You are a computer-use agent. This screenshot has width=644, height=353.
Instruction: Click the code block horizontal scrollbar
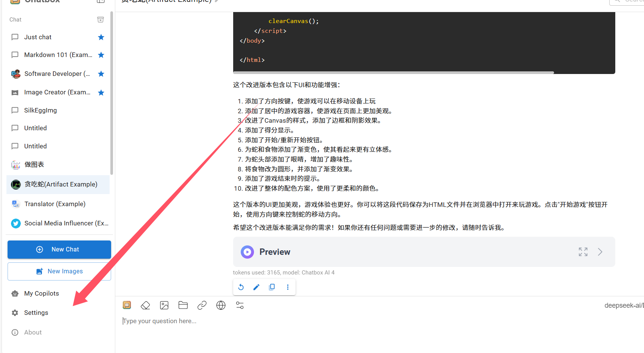(x=393, y=72)
